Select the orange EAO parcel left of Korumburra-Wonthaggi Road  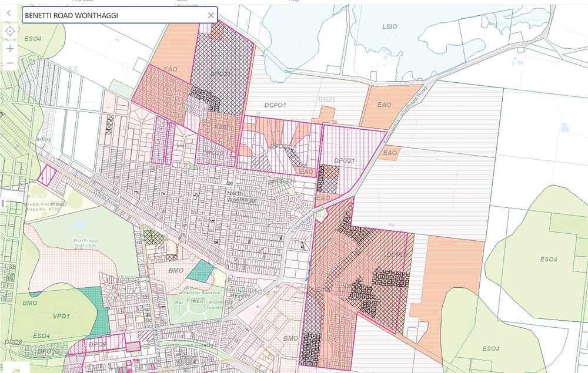[x=384, y=105]
